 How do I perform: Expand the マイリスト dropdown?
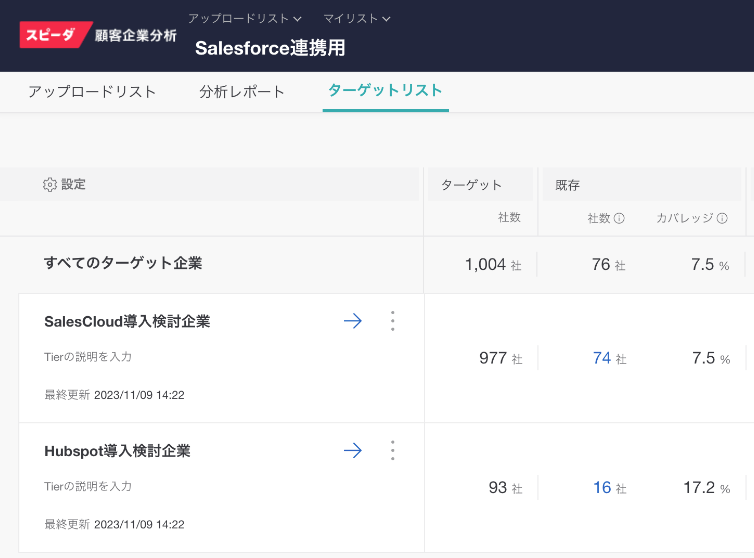(x=357, y=18)
